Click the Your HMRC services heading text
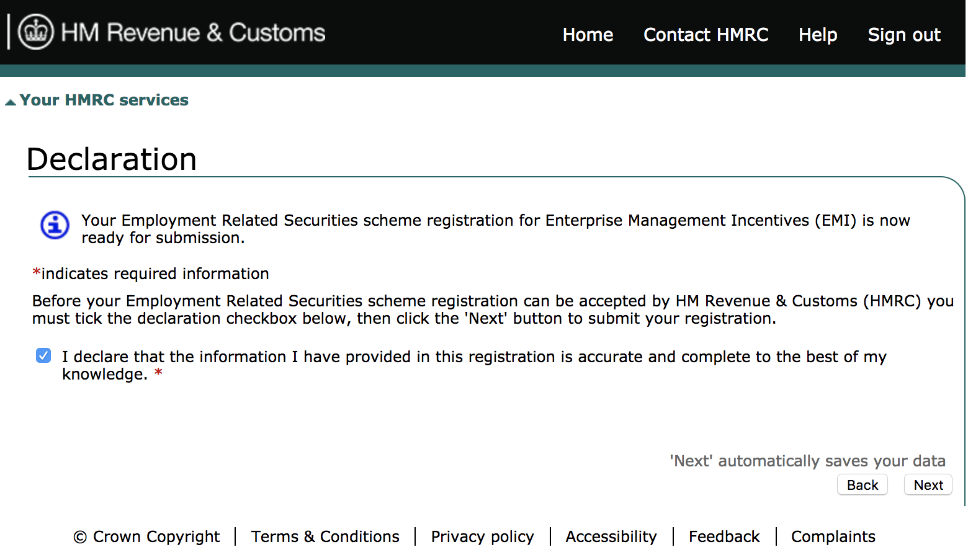 click(104, 100)
